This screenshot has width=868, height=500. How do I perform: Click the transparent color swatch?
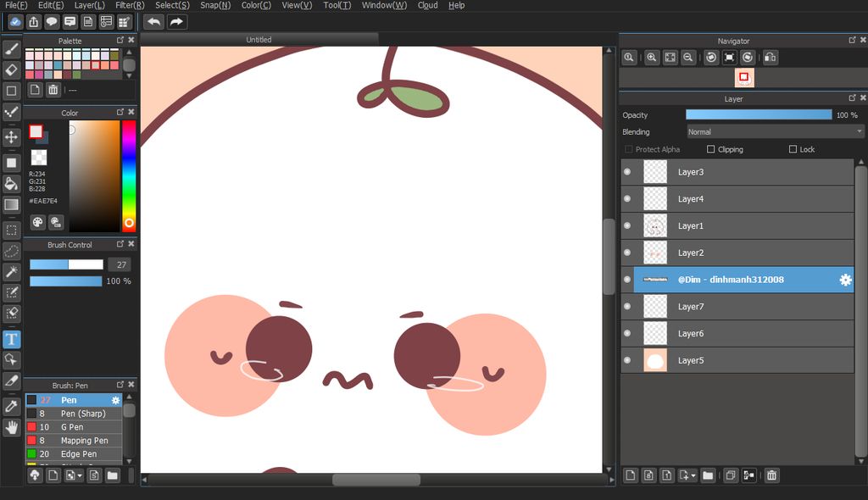39,158
